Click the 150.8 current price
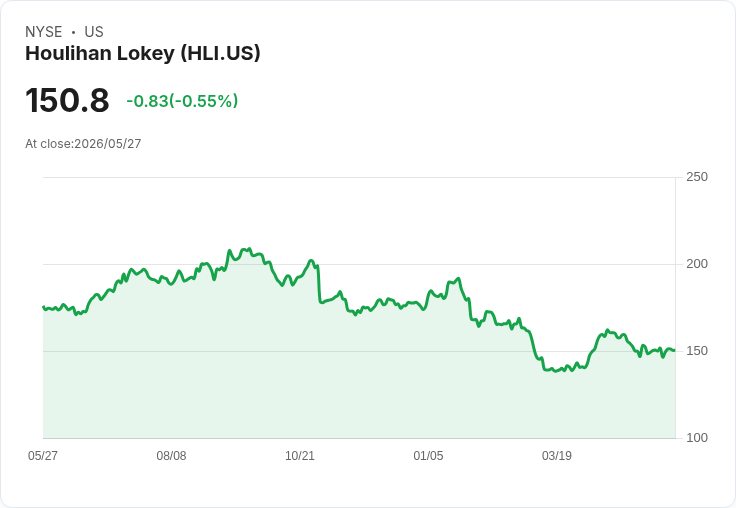 coord(67,100)
